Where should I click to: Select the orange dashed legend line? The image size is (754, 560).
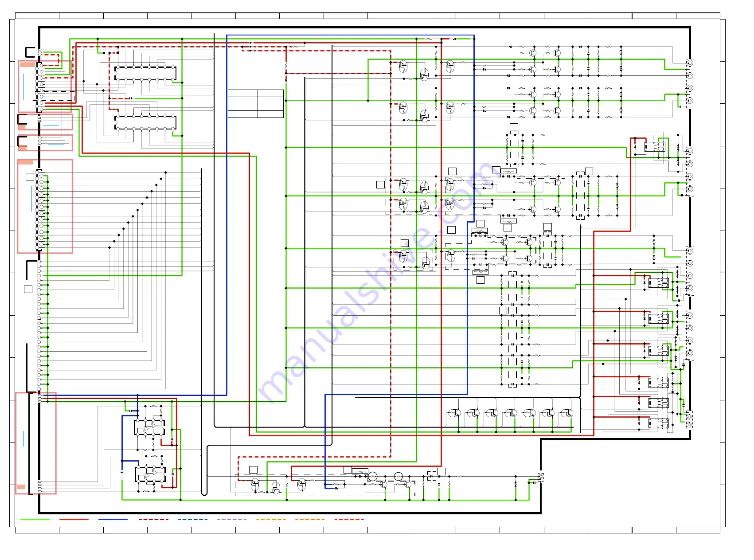pos(310,519)
